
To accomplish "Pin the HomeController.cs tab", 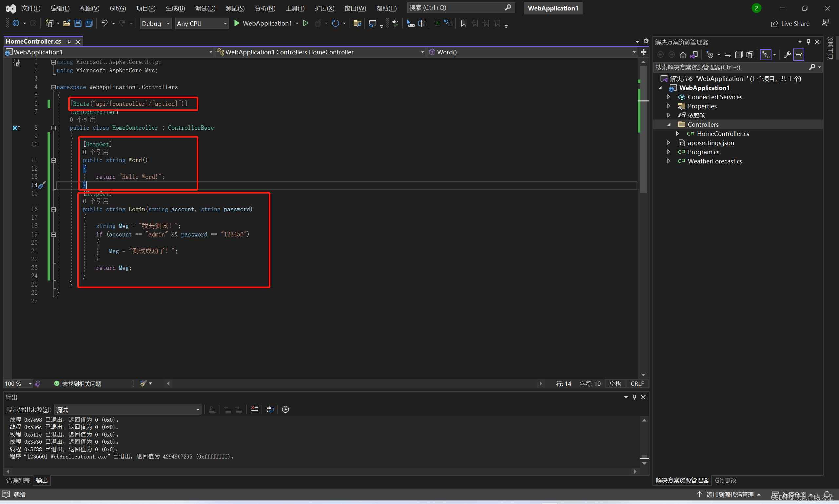I will (x=68, y=42).
